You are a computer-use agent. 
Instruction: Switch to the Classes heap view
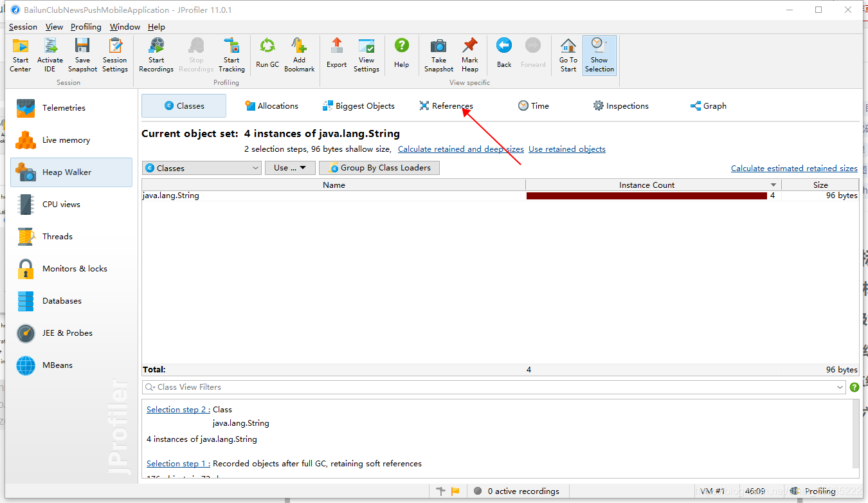[x=184, y=106]
